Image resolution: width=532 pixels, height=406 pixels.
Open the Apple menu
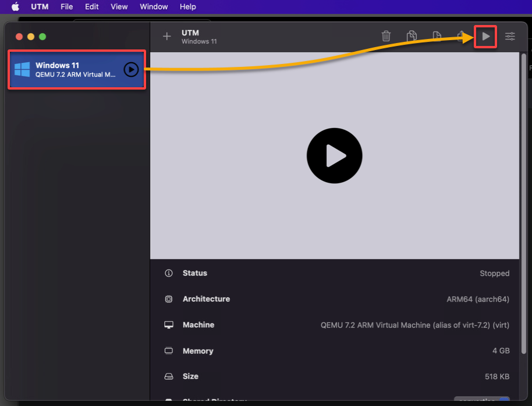pos(16,6)
